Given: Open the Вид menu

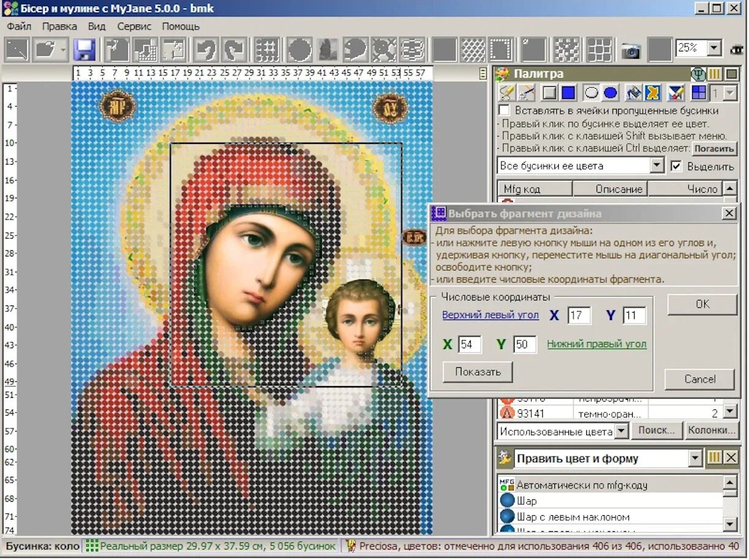Looking at the screenshot, I should pyautogui.click(x=97, y=26).
